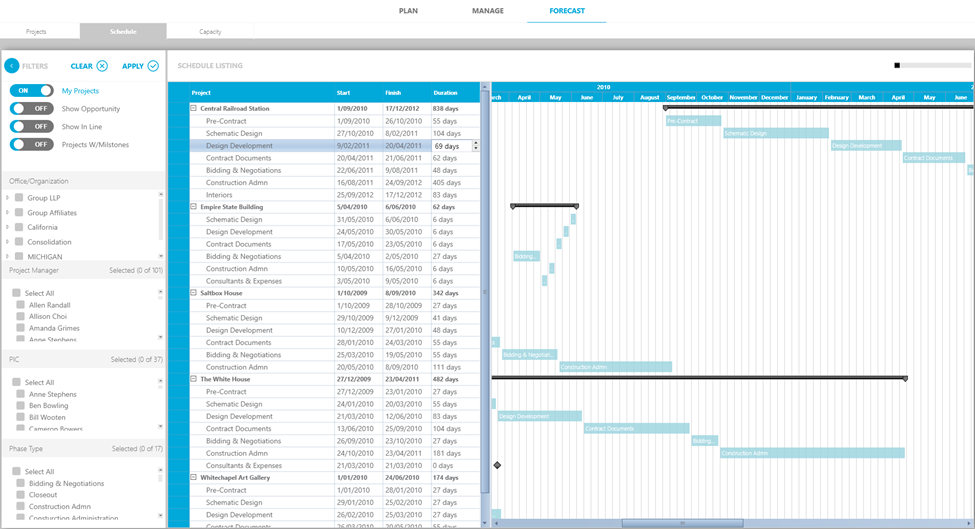The height and width of the screenshot is (529, 975).
Task: Expand the Group LLP organization node
Action: pyautogui.click(x=8, y=198)
